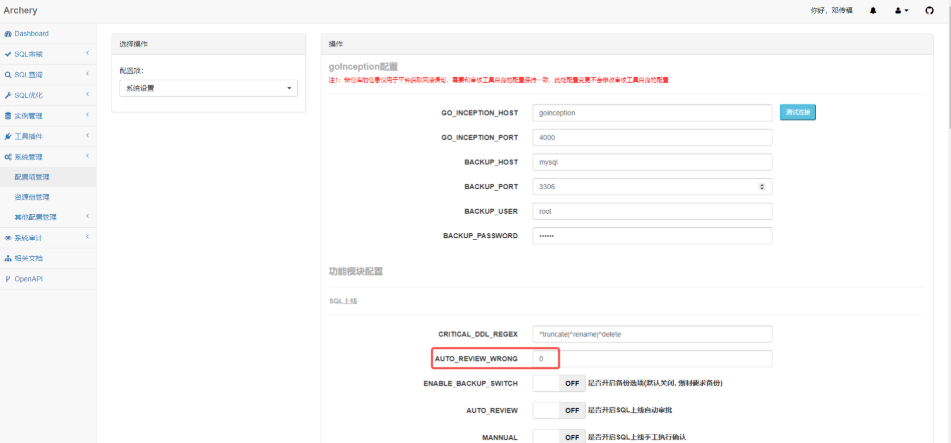The height and width of the screenshot is (443, 951).
Task: Expand the 其他配置管理 chevron
Action: tap(87, 216)
